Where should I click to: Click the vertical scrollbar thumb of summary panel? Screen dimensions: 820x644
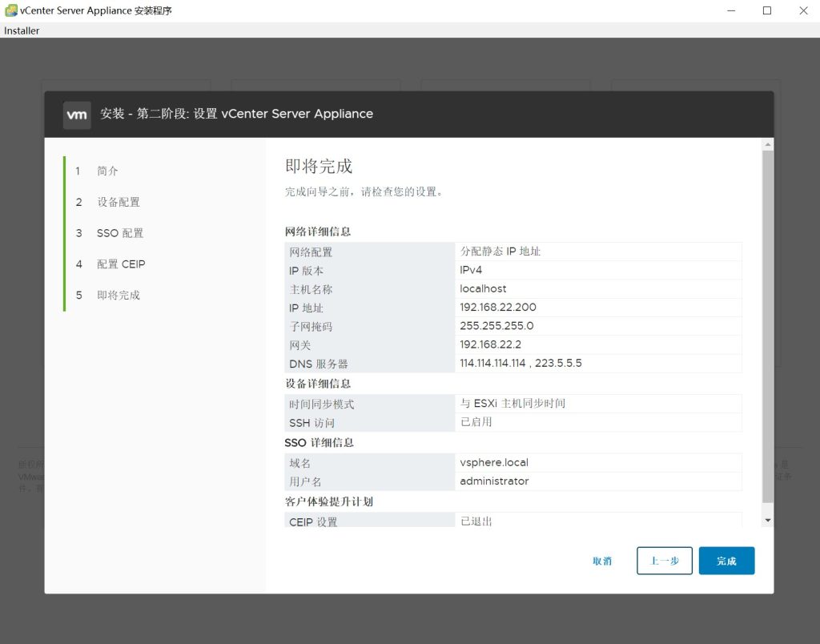pyautogui.click(x=768, y=327)
